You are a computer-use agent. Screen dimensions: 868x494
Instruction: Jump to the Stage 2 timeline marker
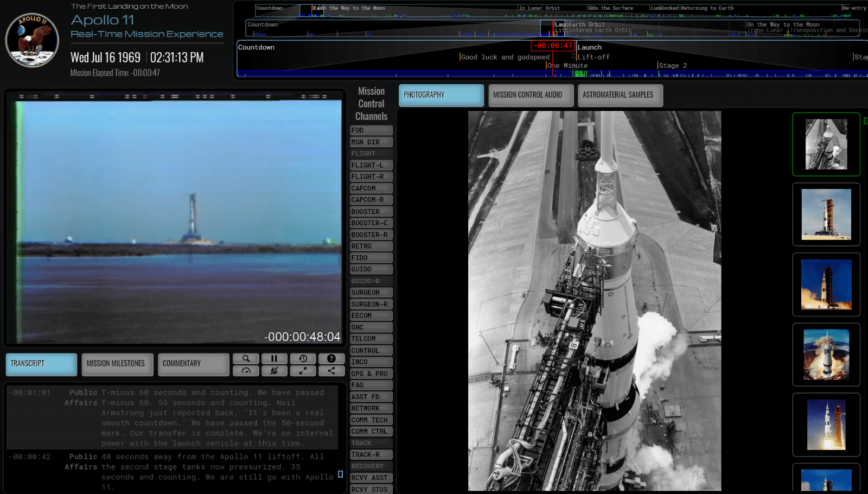(673, 66)
